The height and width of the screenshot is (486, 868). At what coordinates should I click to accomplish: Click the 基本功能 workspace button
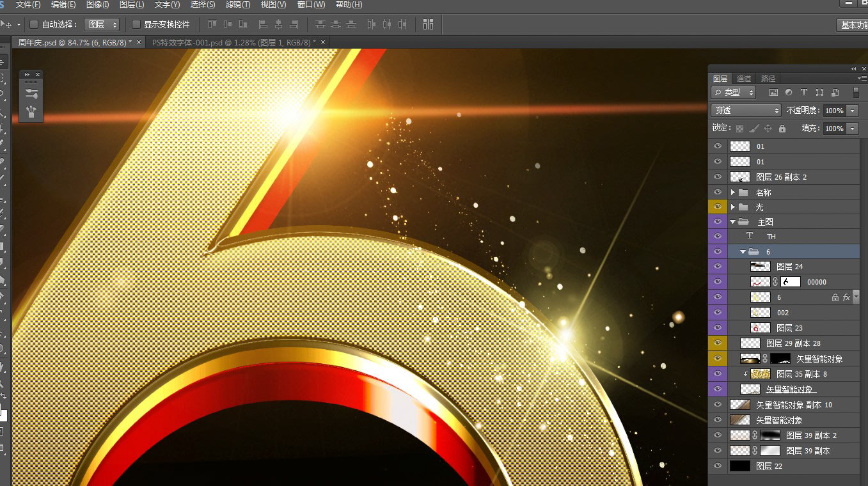(852, 25)
